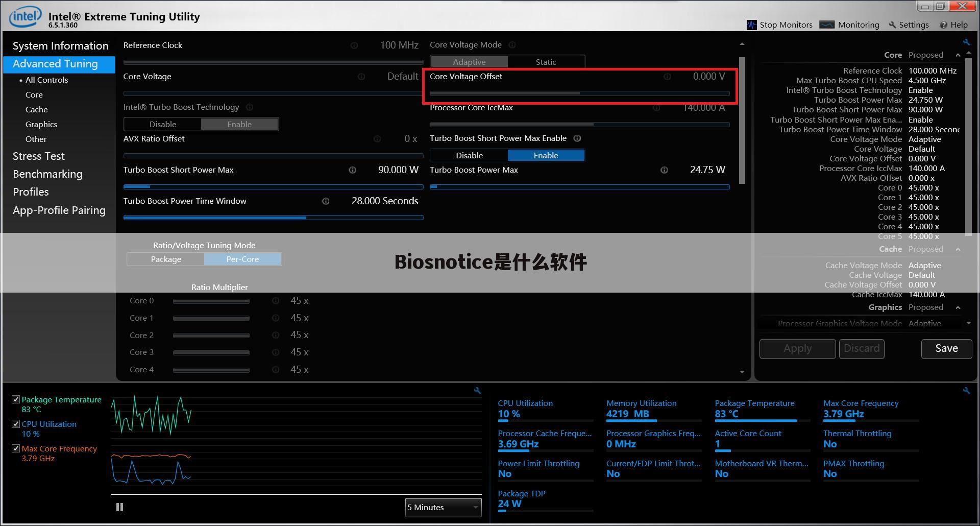Click info icon beside Core Voltage Mode

pyautogui.click(x=512, y=45)
